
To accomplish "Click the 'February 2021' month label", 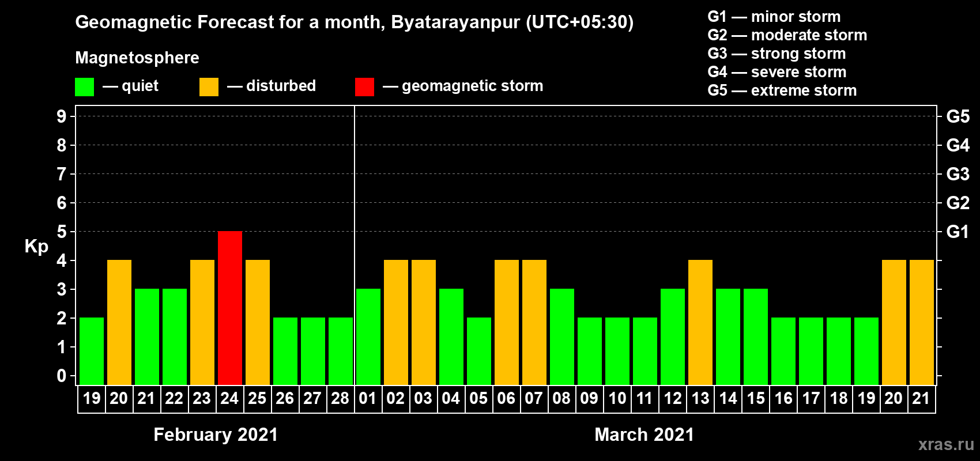I will pyautogui.click(x=216, y=434).
